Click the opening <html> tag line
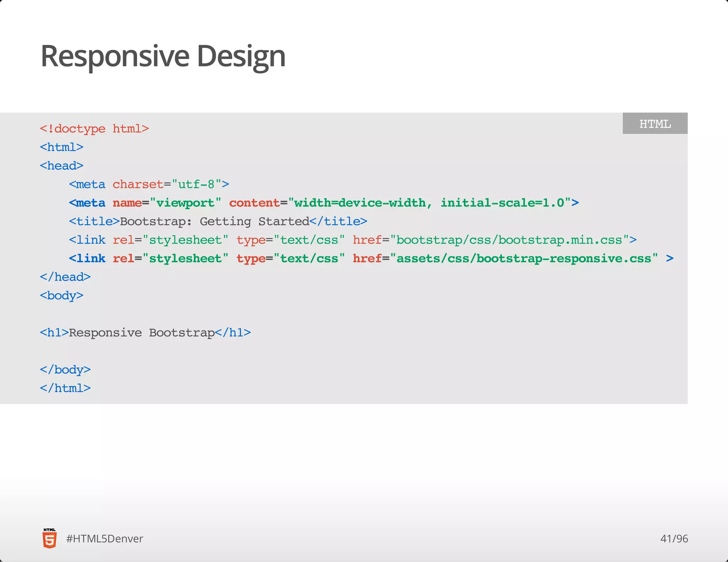Screen dimensions: 728x562 click(x=61, y=147)
